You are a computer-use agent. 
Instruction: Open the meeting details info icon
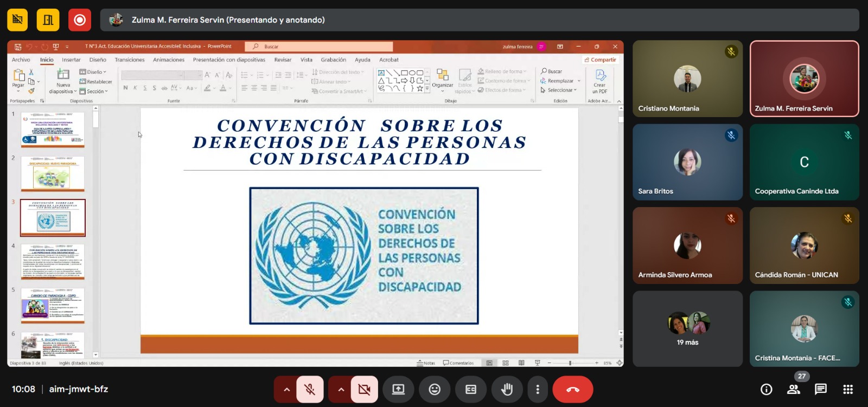pyautogui.click(x=767, y=389)
